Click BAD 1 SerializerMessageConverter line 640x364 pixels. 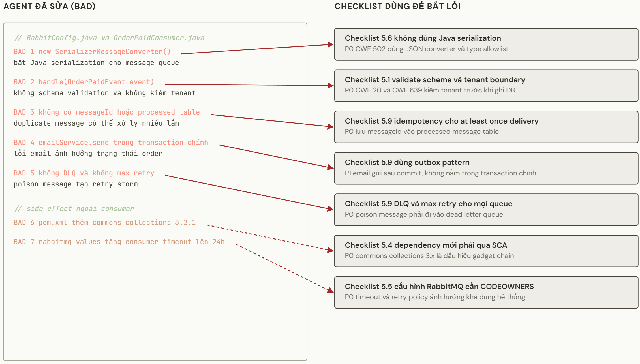92,52
